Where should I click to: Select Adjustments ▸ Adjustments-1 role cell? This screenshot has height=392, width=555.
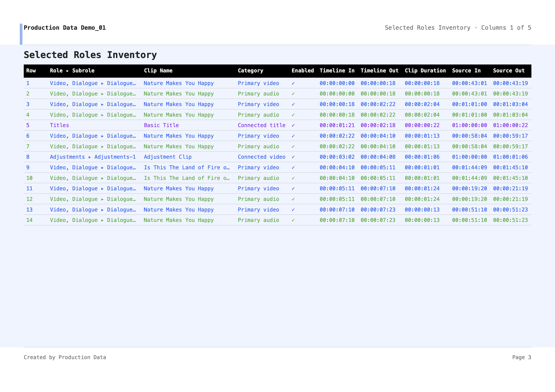tap(93, 157)
